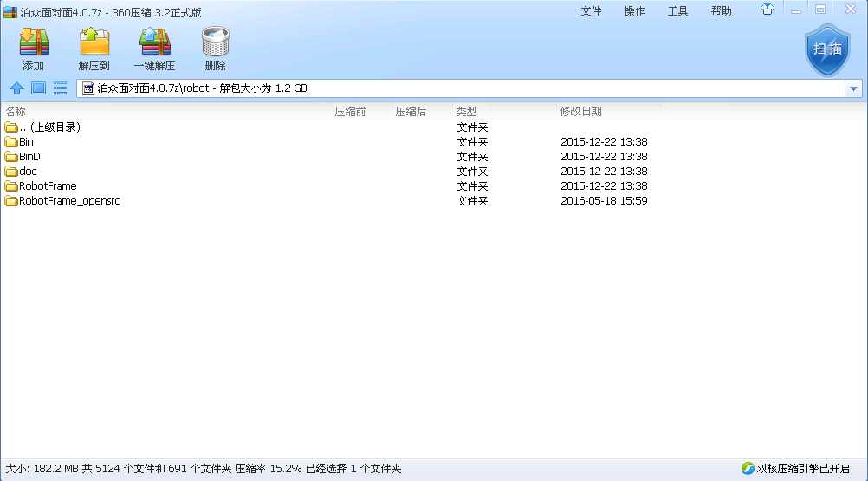Click the 文件夹 type cell of doc row

pyautogui.click(x=472, y=172)
